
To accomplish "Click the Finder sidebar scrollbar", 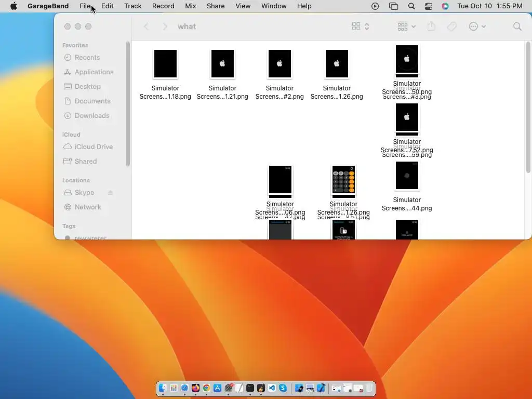I will [128, 104].
